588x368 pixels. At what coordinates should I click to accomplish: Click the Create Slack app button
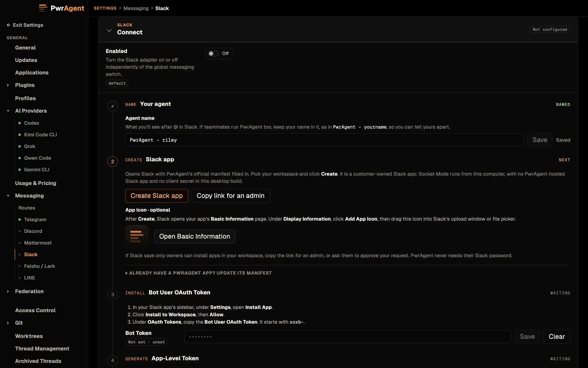coord(157,196)
